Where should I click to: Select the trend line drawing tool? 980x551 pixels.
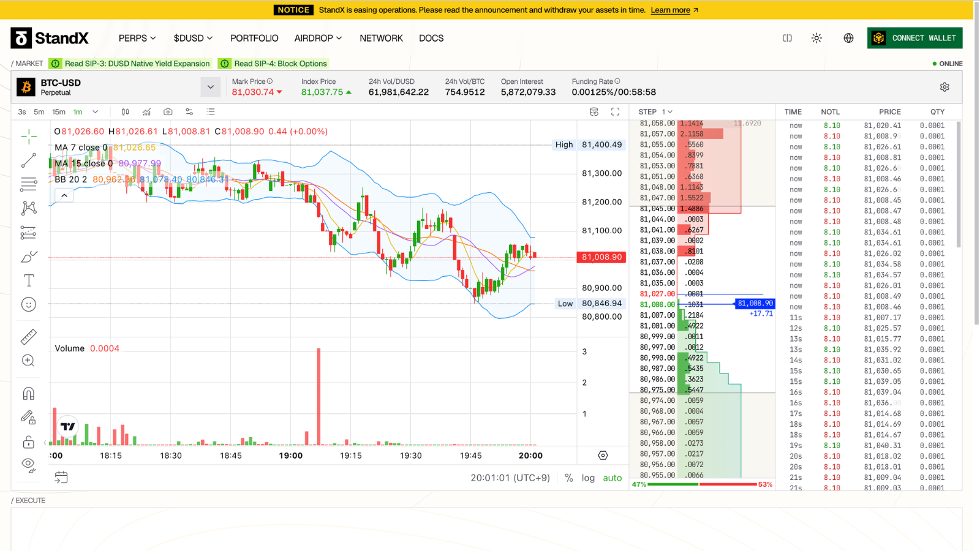[29, 160]
